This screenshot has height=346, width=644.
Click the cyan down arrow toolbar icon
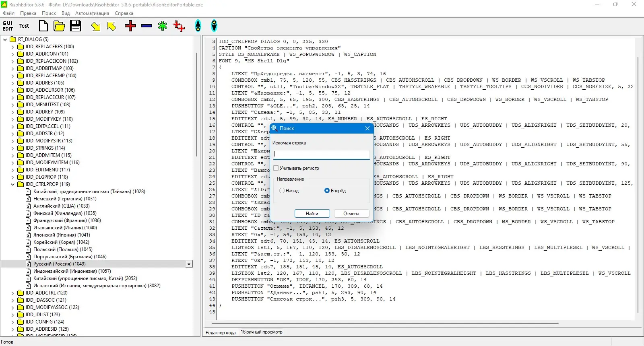point(214,26)
